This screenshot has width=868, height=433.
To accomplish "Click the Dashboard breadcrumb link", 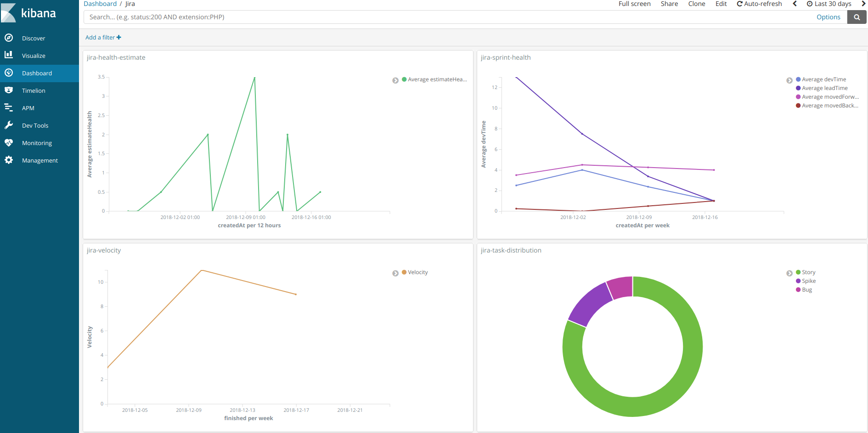I will pos(100,4).
